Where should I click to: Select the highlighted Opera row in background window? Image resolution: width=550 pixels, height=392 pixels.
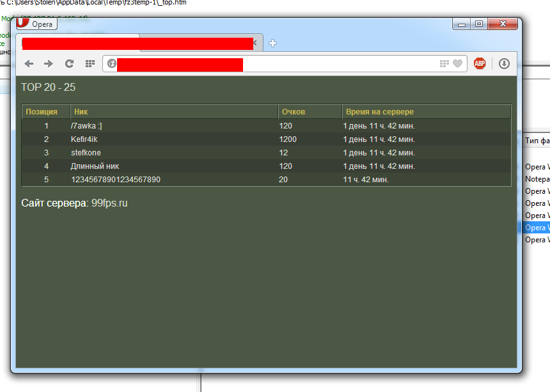click(536, 228)
